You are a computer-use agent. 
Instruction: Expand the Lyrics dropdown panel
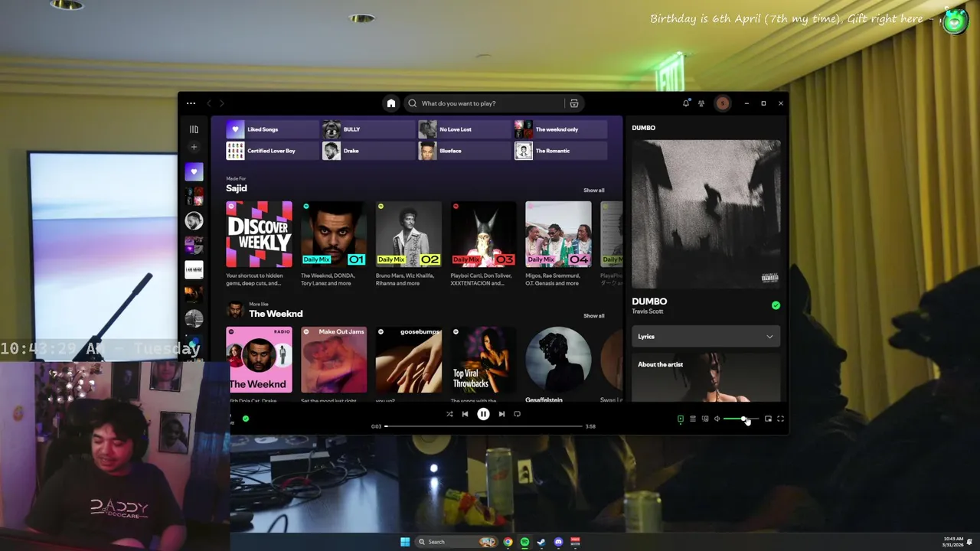[705, 337]
